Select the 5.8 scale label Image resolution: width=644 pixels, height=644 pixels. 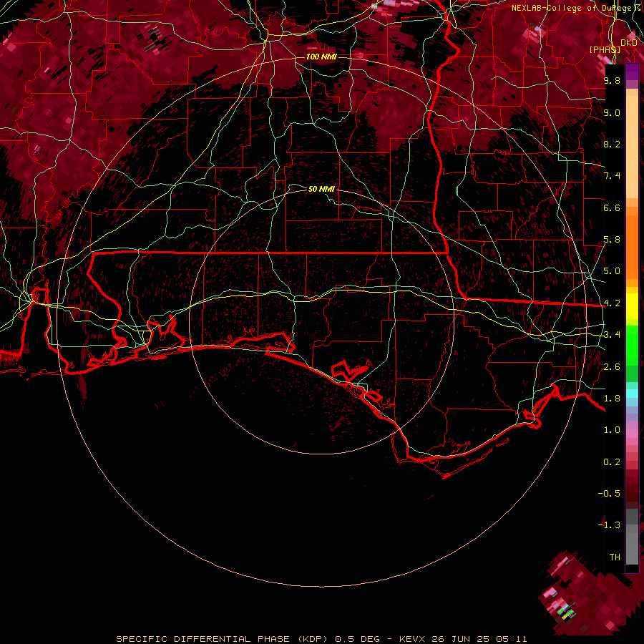(612, 240)
